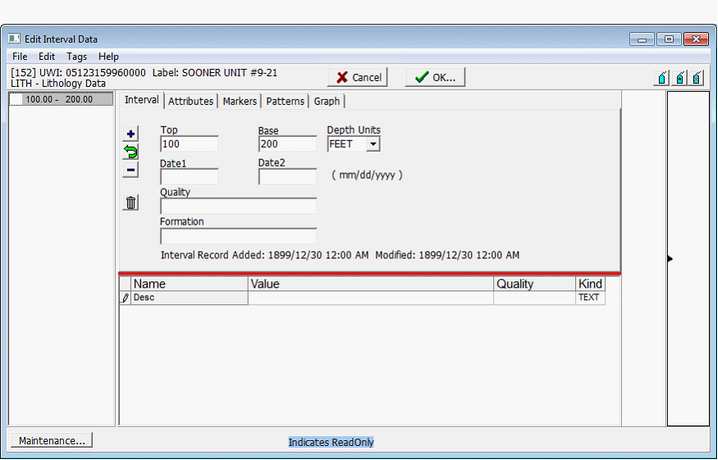Click the pencil edit icon beside Desc
This screenshot has width=718, height=460.
tap(125, 298)
